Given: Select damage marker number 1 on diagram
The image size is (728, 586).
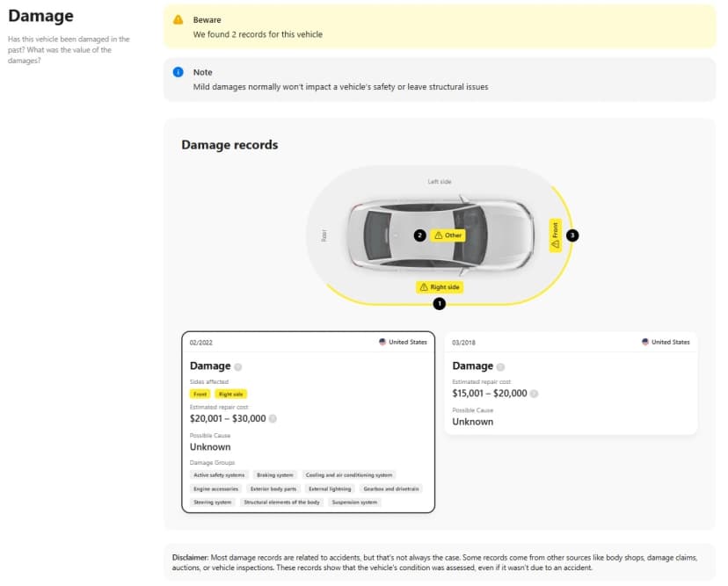Looking at the screenshot, I should coord(440,303).
